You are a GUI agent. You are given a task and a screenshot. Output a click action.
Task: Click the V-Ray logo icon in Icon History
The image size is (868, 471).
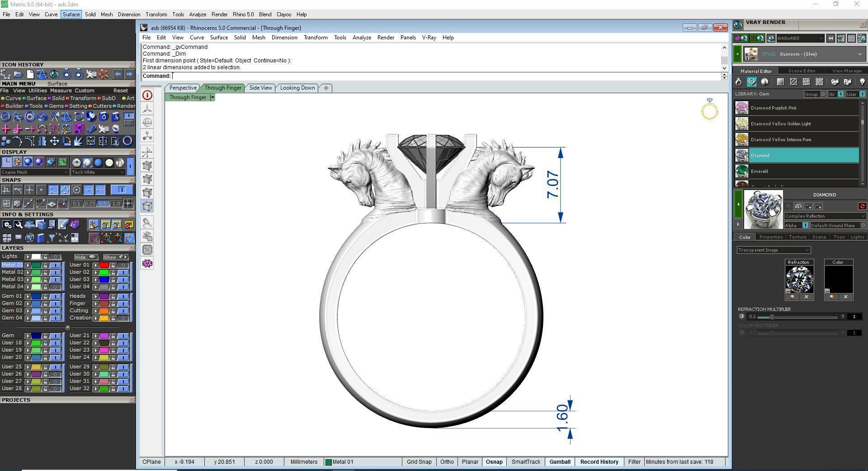point(54,74)
